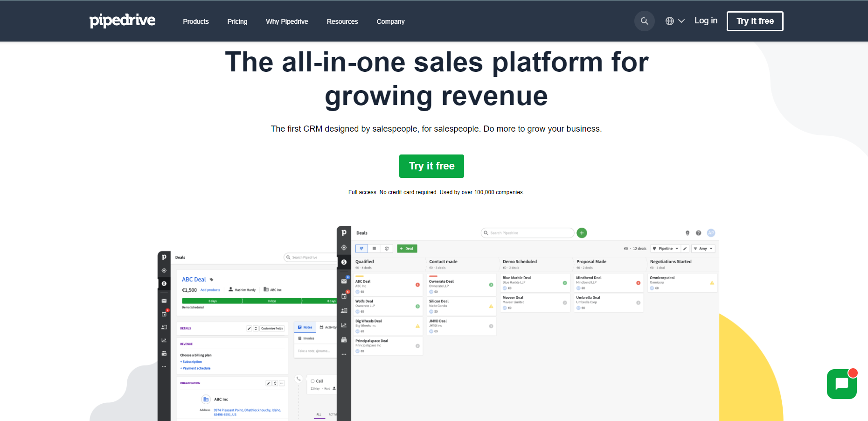The width and height of the screenshot is (868, 421).
Task: Open the Why Pipedrive menu
Action: pyautogui.click(x=287, y=21)
